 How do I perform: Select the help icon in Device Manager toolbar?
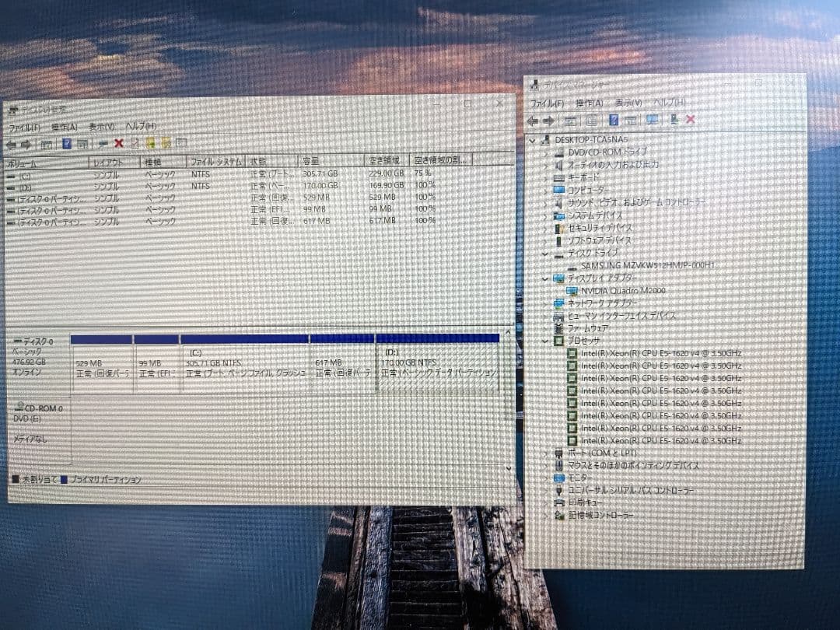(614, 120)
